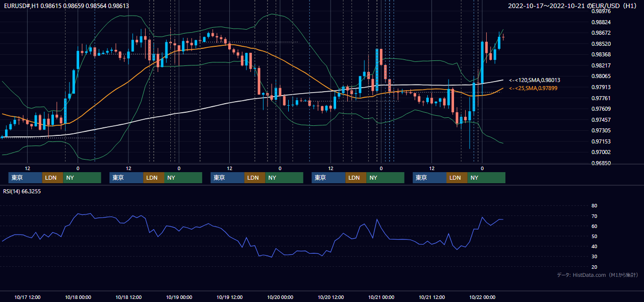
Task: Select the 2022-10-17〜2022-10-21 EUR/USD (H1) heading
Action: (x=572, y=6)
